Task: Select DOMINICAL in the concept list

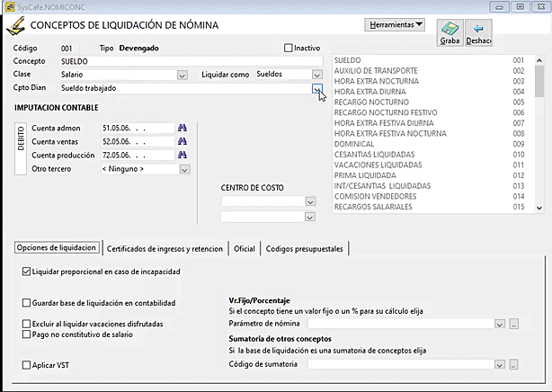Action: 433,144
